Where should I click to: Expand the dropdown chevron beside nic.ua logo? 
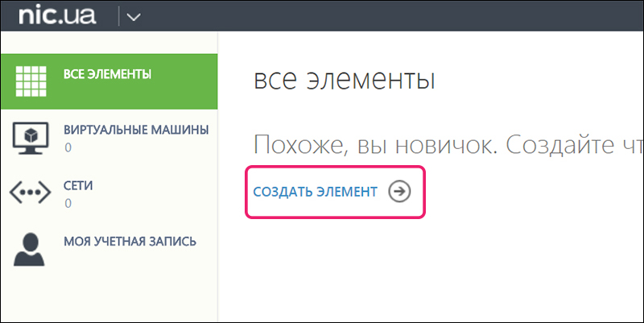[x=134, y=16]
